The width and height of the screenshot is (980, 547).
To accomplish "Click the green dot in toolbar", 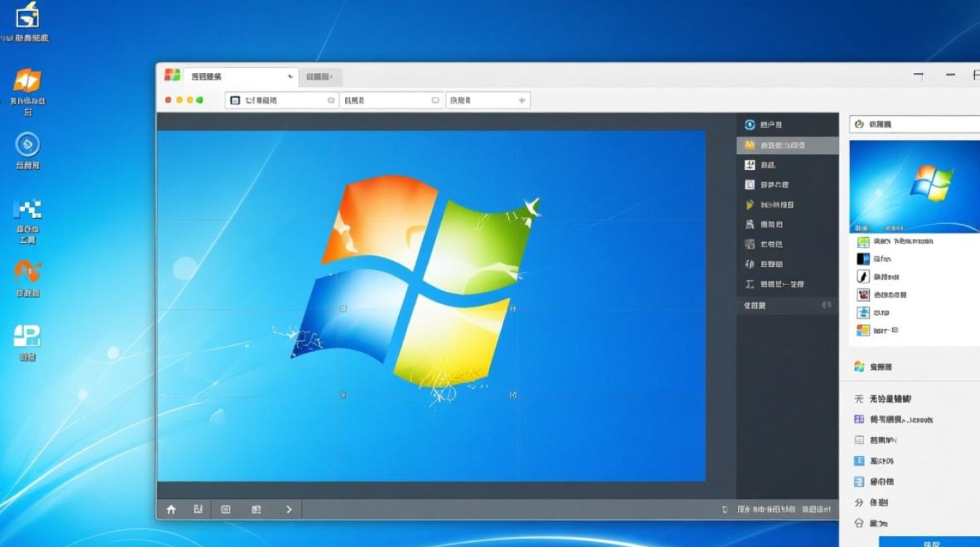I will pos(200,100).
